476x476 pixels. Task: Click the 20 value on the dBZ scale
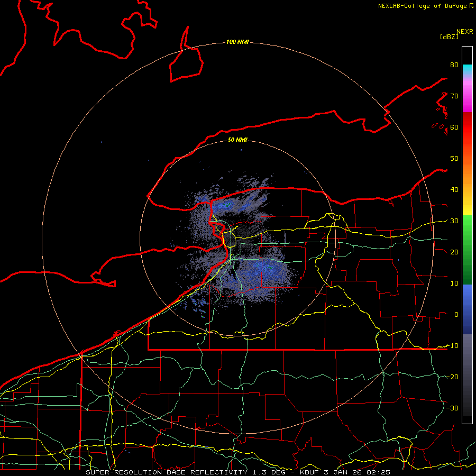(454, 252)
